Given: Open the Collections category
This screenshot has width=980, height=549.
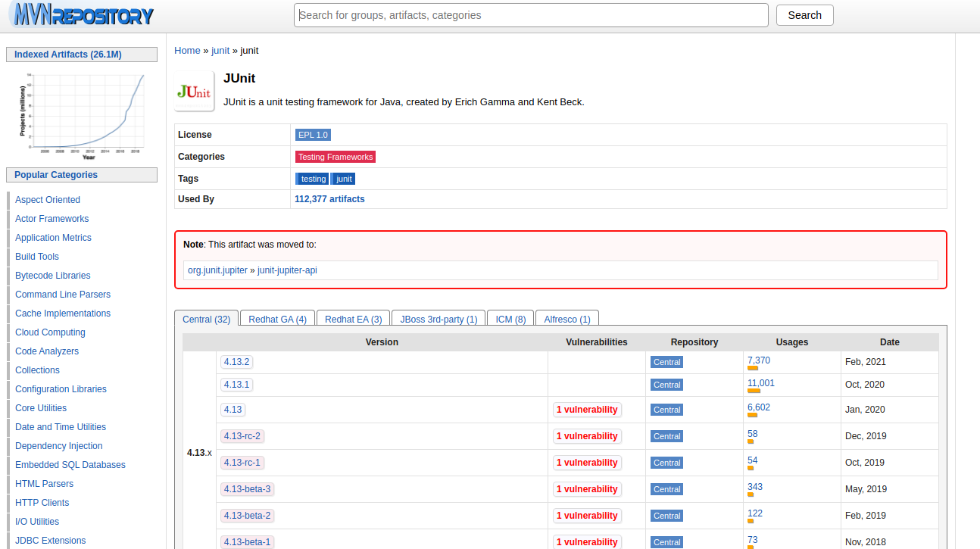Looking at the screenshot, I should click(37, 370).
